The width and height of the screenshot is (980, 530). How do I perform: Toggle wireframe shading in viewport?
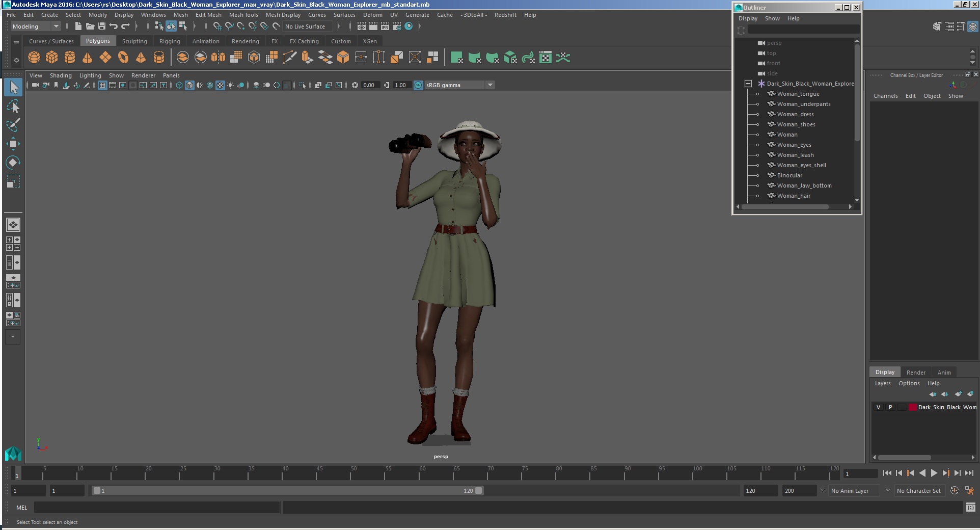179,85
